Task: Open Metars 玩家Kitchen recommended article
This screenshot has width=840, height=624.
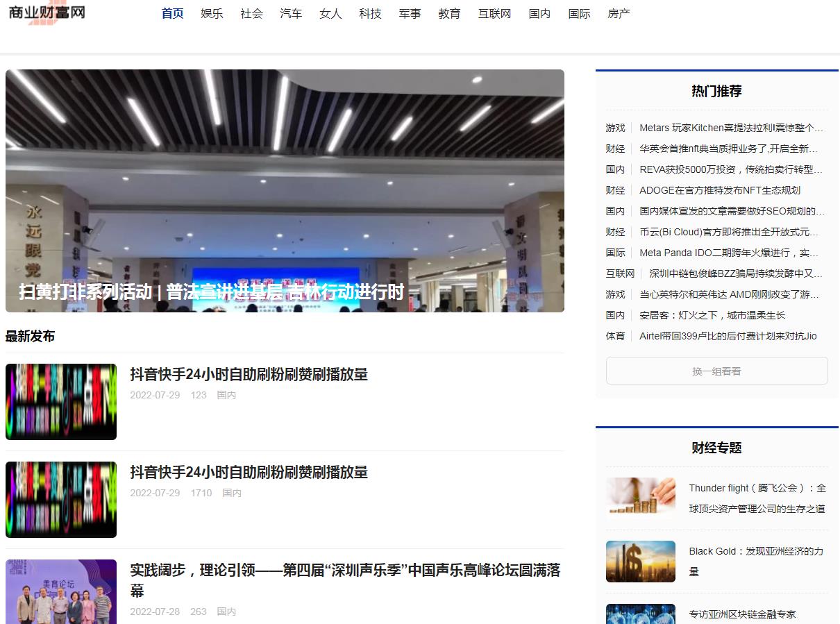Action: pos(732,128)
